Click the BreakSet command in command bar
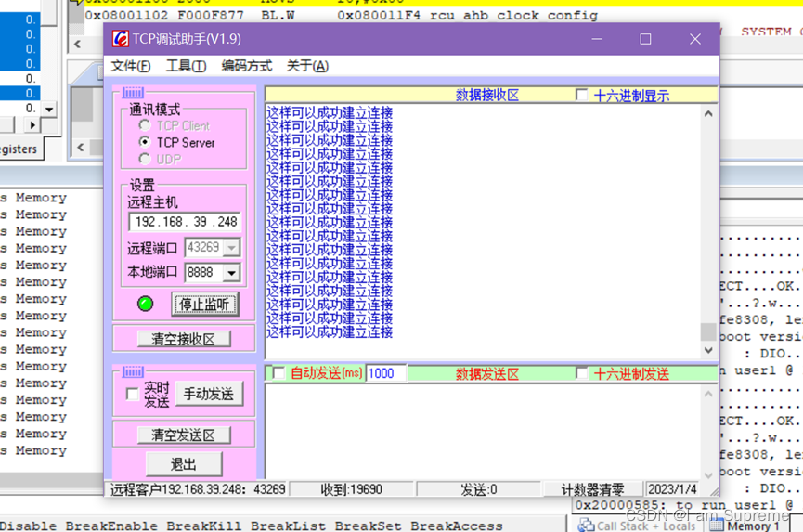Image resolution: width=803 pixels, height=532 pixels. (x=368, y=526)
